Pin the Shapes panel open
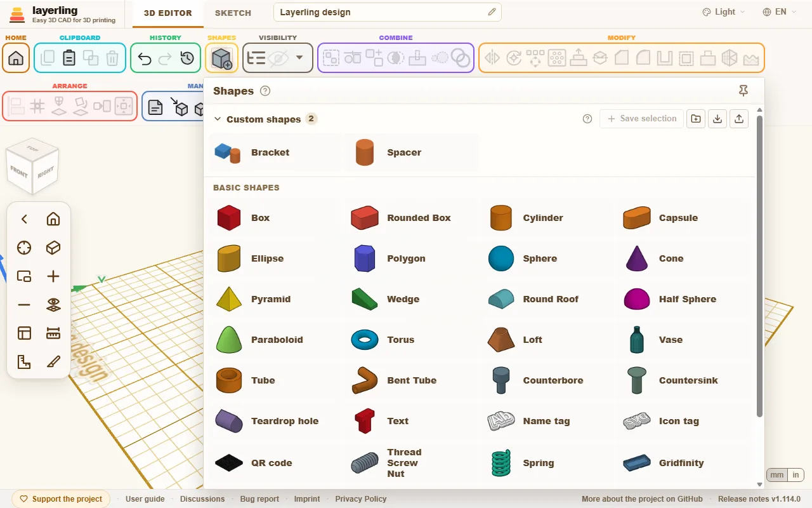The height and width of the screenshot is (508, 812). click(x=743, y=91)
